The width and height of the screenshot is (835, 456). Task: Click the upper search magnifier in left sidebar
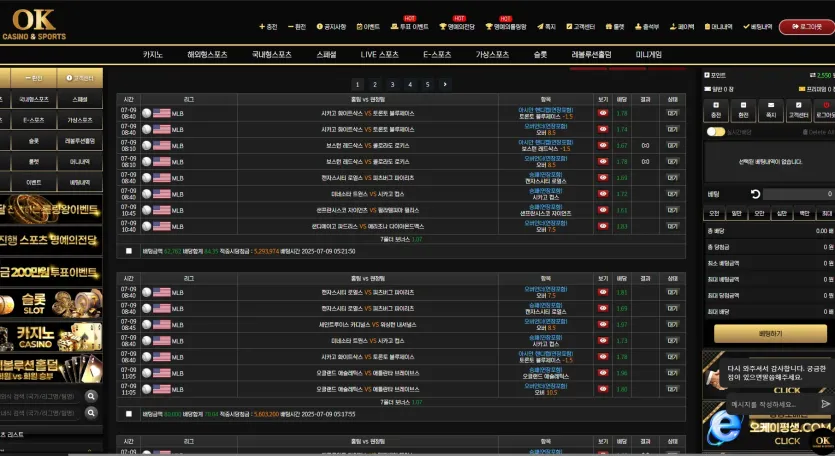[x=91, y=396]
